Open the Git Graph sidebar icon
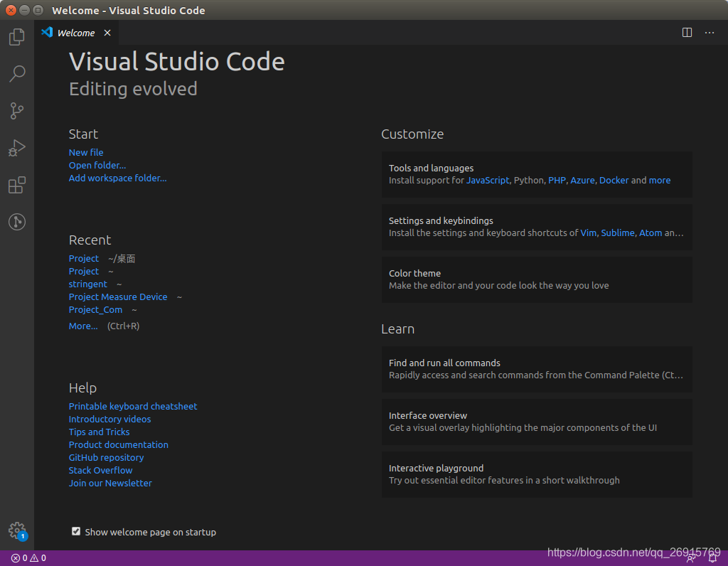This screenshot has width=728, height=566. [17, 222]
